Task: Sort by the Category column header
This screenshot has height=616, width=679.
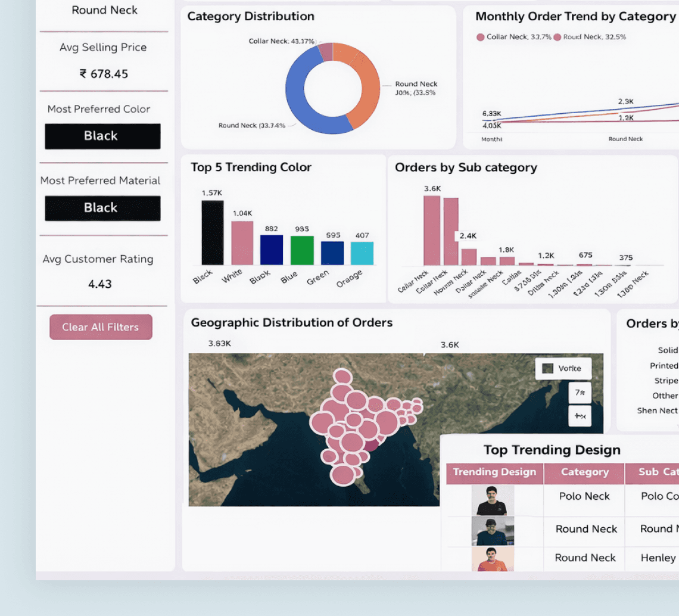Action: click(x=585, y=472)
